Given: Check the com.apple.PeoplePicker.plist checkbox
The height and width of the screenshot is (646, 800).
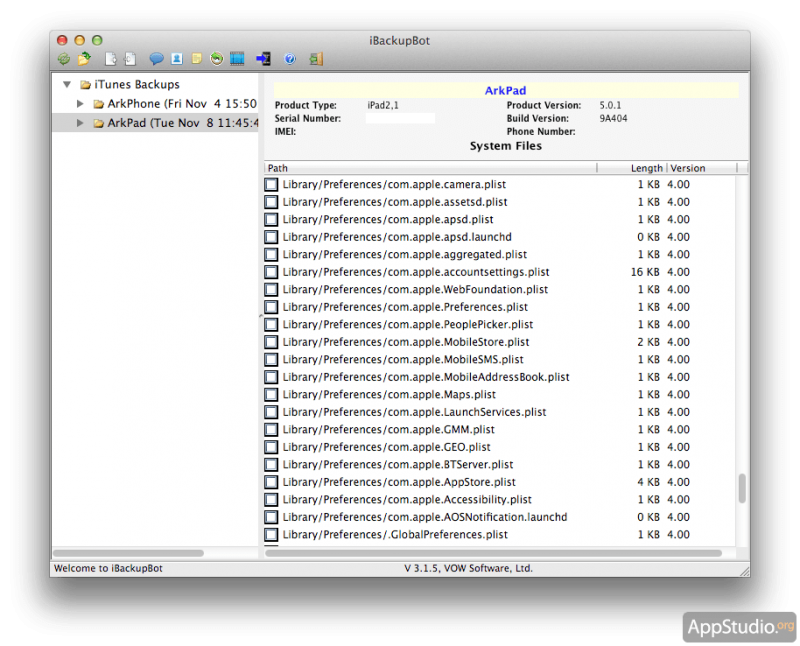Looking at the screenshot, I should click(x=271, y=325).
